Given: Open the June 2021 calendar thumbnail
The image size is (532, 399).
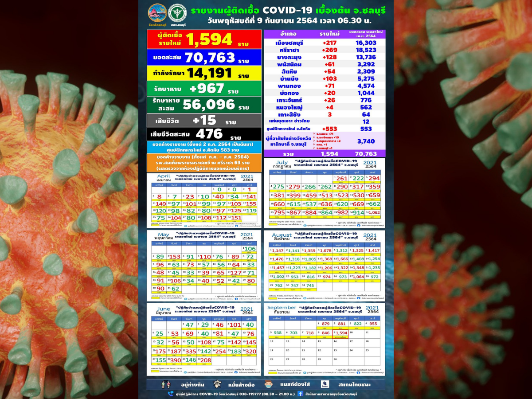Looking at the screenshot, I should [204, 339].
